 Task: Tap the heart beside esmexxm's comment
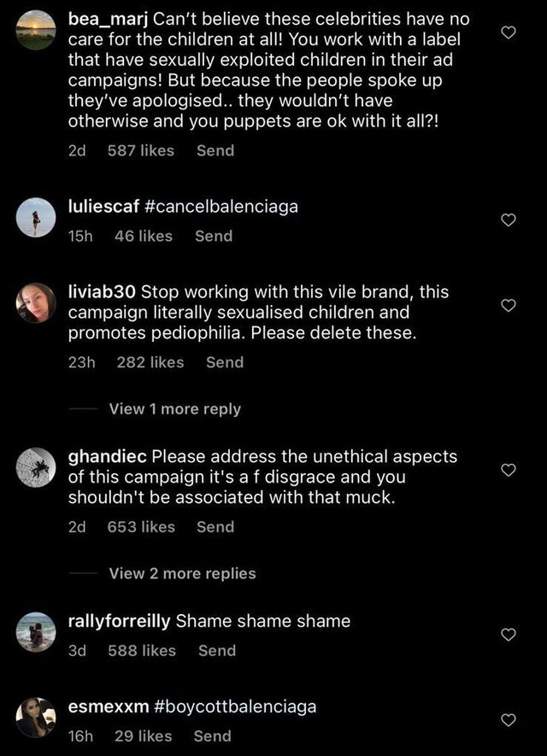(x=508, y=719)
